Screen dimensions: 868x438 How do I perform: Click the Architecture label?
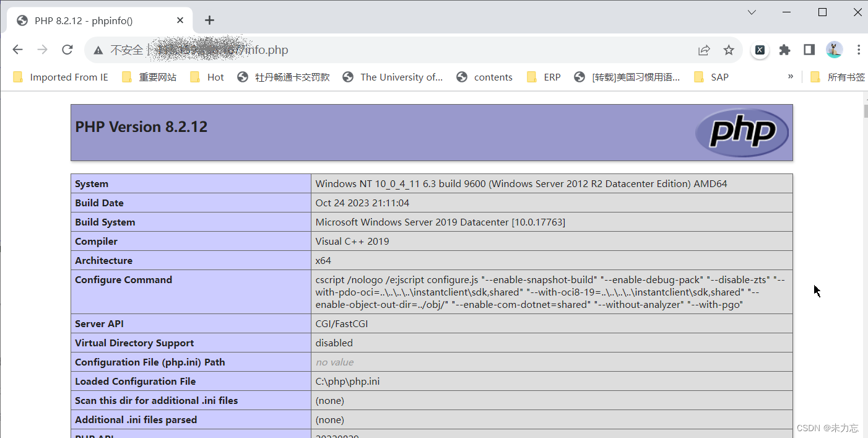coord(103,260)
